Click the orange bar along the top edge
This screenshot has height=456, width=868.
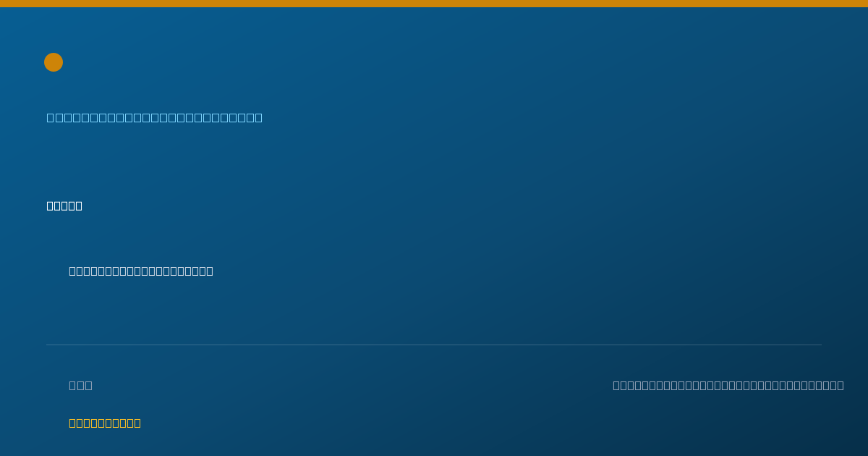coord(434,4)
